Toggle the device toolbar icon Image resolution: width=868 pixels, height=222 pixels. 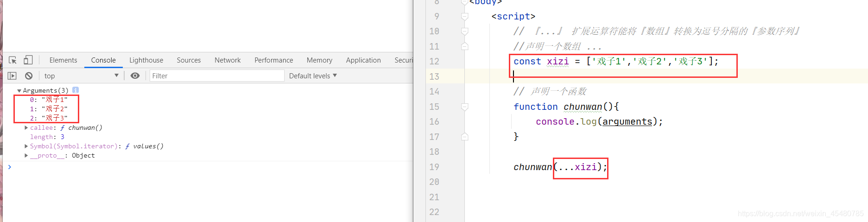28,60
